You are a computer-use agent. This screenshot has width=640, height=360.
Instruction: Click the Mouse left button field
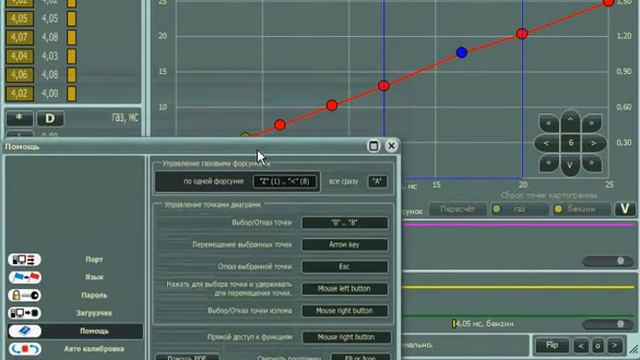pos(344,289)
